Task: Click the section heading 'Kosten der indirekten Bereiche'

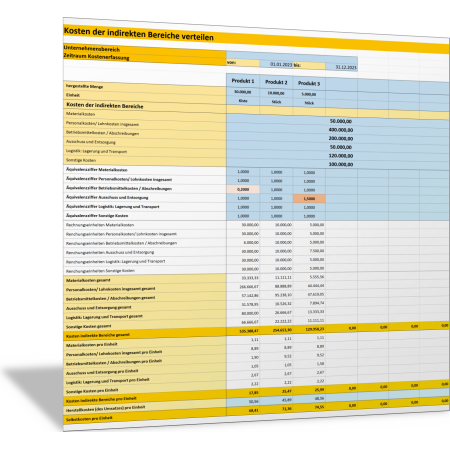Action: pyautogui.click(x=105, y=105)
